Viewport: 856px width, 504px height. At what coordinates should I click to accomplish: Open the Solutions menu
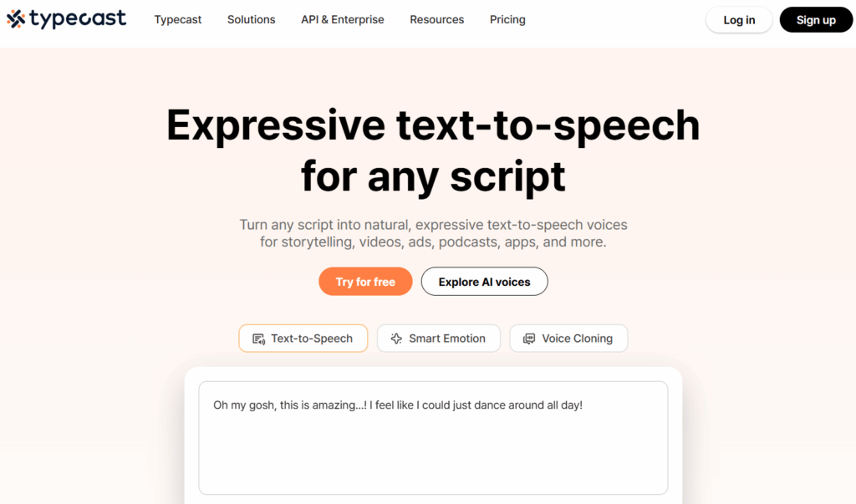pyautogui.click(x=251, y=20)
